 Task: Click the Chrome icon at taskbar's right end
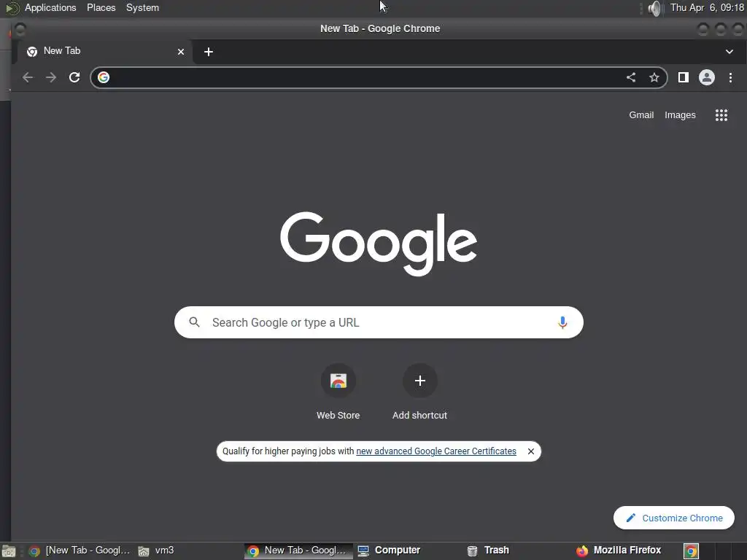(x=691, y=551)
